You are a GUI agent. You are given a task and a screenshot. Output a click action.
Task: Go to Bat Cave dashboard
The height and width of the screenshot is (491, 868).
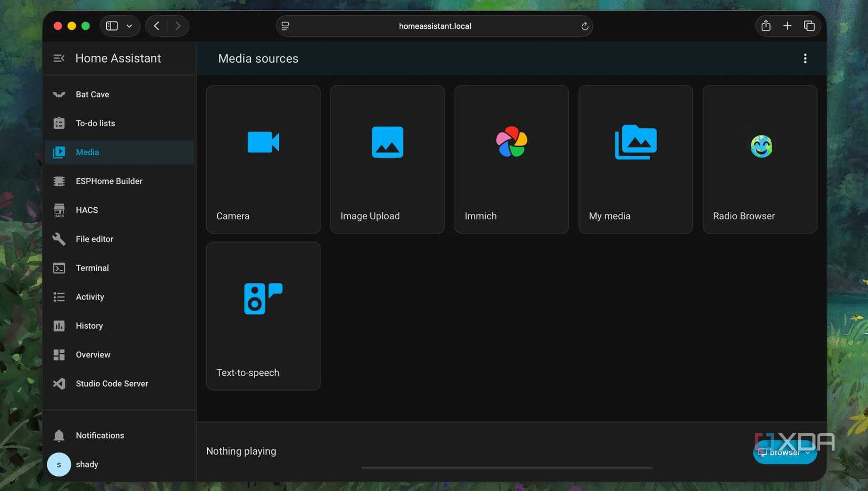tap(93, 95)
